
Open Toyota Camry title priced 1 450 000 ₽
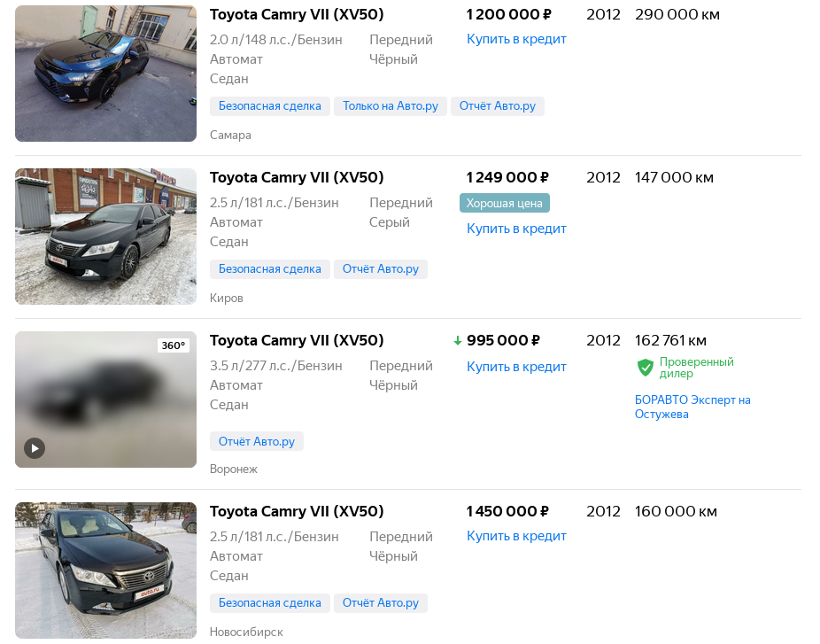tap(297, 511)
